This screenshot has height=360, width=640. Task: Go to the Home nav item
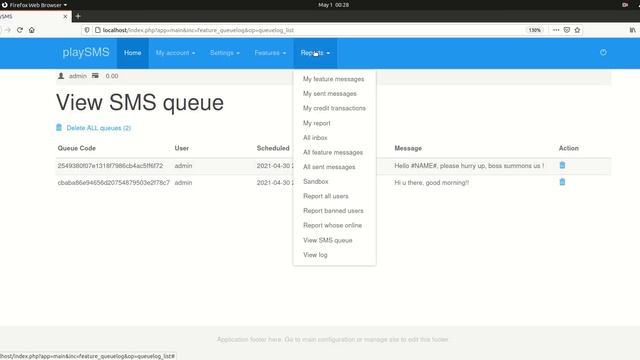tap(133, 53)
